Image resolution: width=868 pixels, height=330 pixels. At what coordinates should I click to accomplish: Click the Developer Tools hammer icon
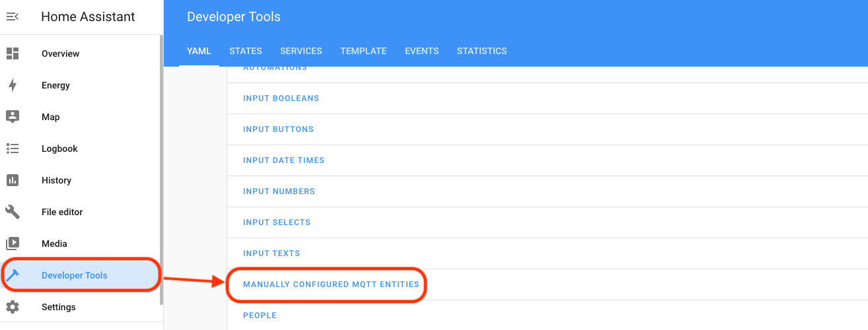tap(13, 275)
